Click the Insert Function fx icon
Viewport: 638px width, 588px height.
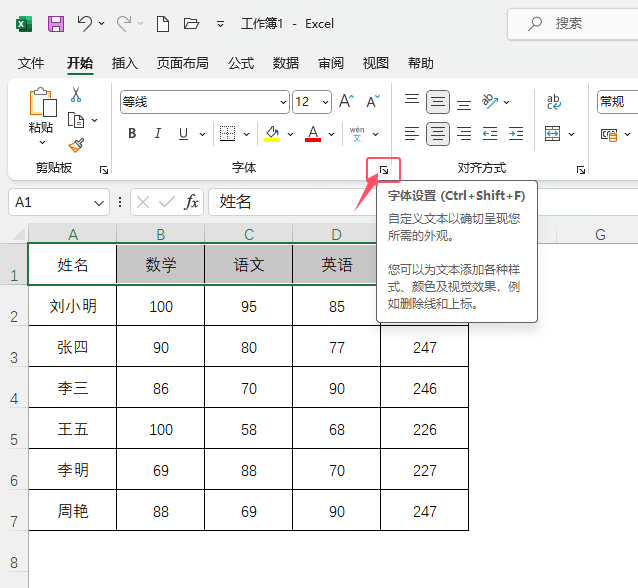point(191,202)
